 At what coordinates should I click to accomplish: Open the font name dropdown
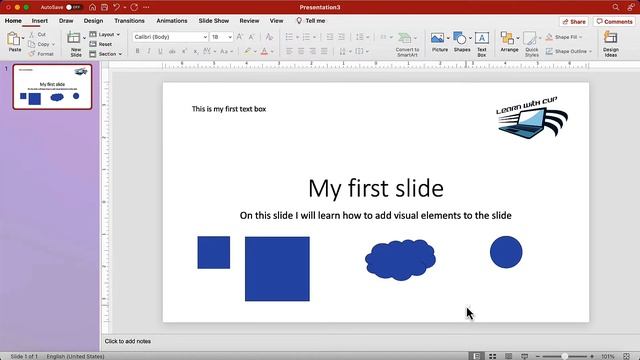[x=205, y=37]
